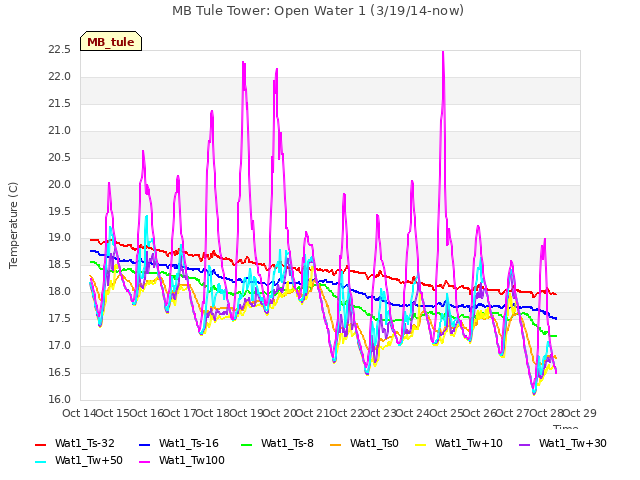Click the 20.0 y-axis tick label
The height and width of the screenshot is (480, 640).
pos(60,184)
